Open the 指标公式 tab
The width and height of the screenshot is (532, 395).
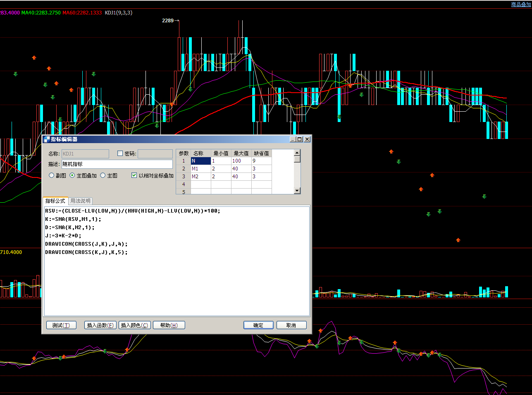55,201
